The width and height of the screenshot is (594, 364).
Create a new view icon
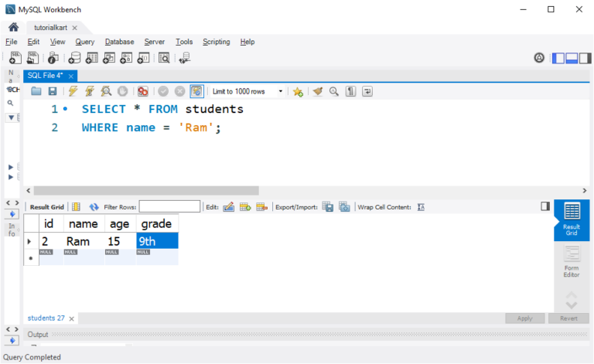coord(109,58)
